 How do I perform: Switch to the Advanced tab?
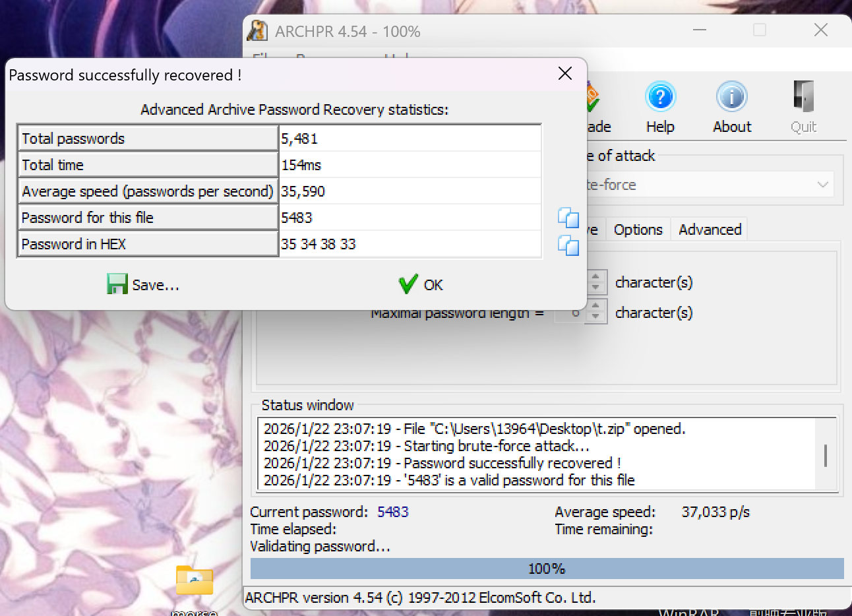[x=710, y=230]
